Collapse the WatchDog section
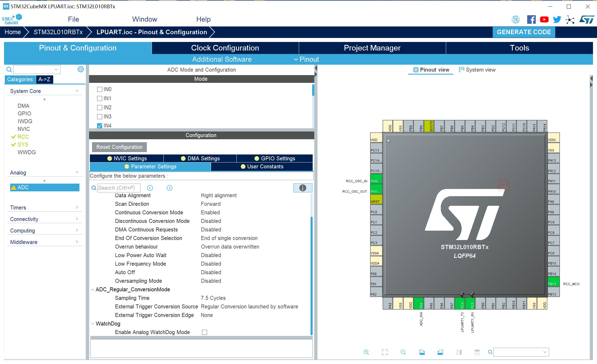Screen dimensions: 597x364 92,323
